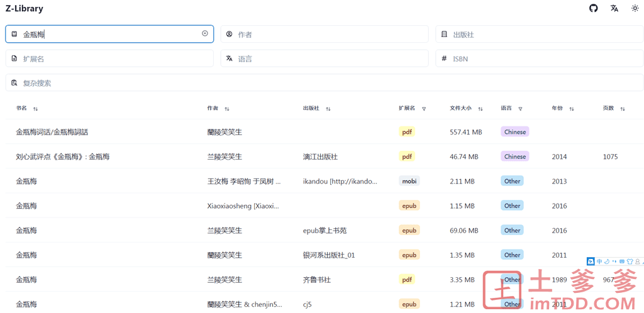The image size is (644, 313).
Task: Sort results by 页数 column
Action: pos(623,109)
